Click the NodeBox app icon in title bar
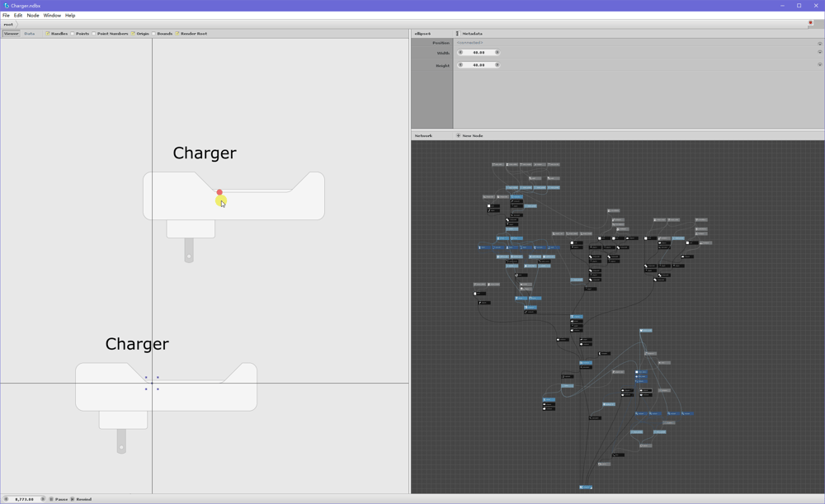This screenshot has height=504, width=825. (7, 6)
